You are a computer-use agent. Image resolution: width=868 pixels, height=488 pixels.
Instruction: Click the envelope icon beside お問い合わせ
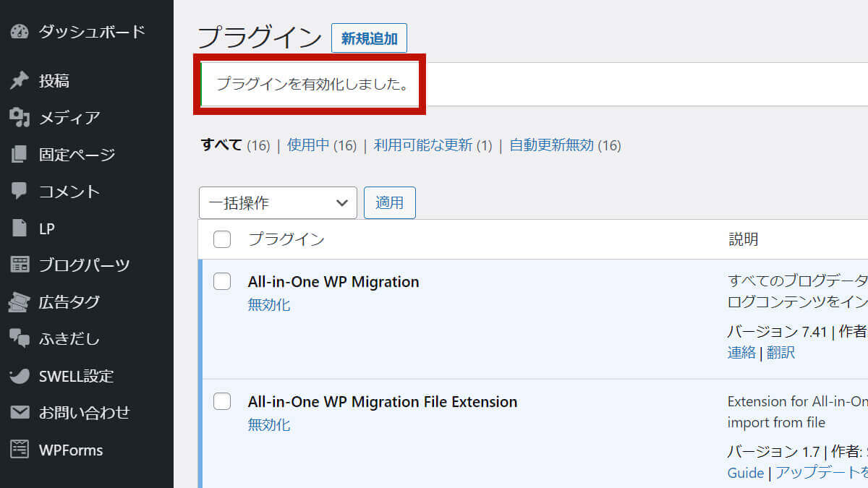tap(19, 413)
